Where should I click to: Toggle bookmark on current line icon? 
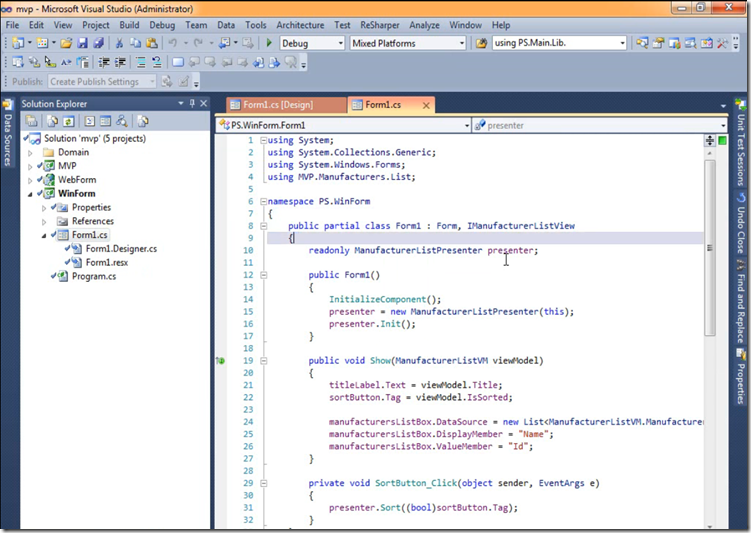pos(178,62)
